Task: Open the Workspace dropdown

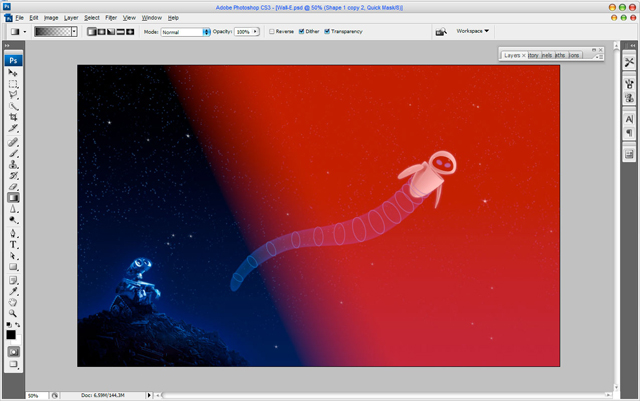Action: coord(473,31)
